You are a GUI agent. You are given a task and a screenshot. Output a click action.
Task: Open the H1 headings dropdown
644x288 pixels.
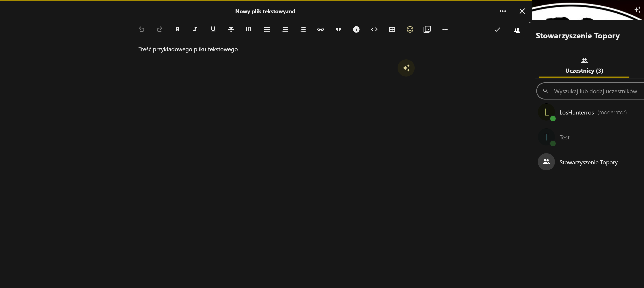point(249,30)
